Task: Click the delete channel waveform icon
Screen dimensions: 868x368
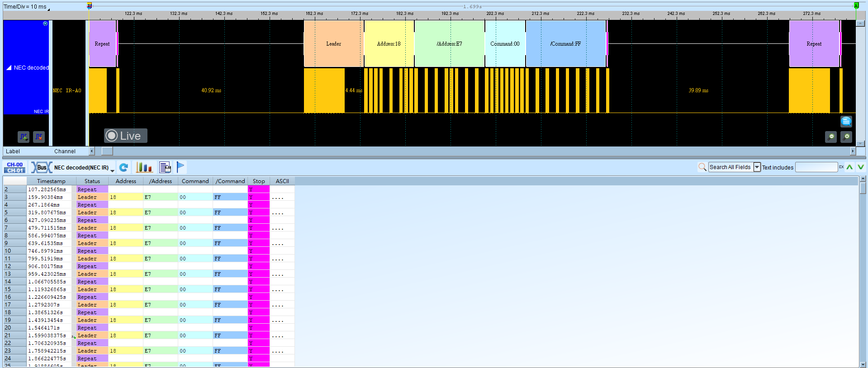Action: 39,137
